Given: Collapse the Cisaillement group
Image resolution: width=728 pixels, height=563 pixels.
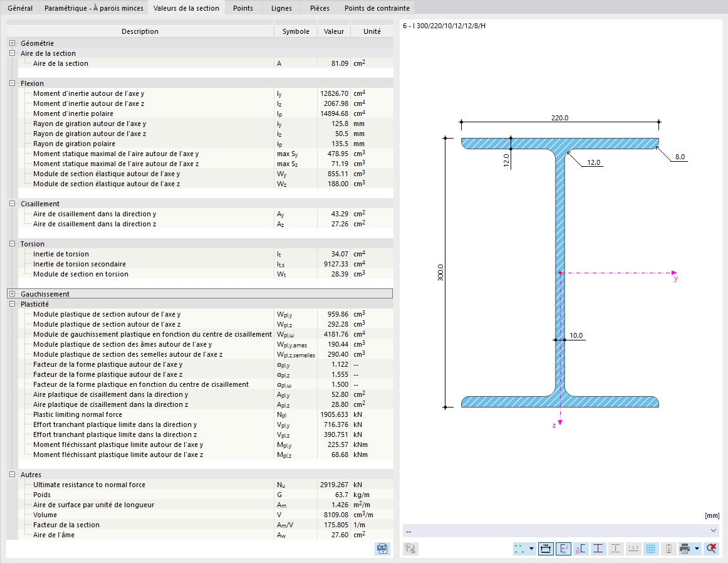Looking at the screenshot, I should (x=13, y=204).
